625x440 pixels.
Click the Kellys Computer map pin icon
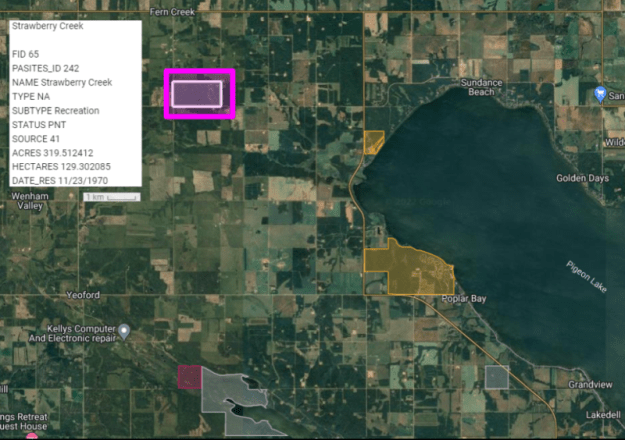click(x=124, y=332)
